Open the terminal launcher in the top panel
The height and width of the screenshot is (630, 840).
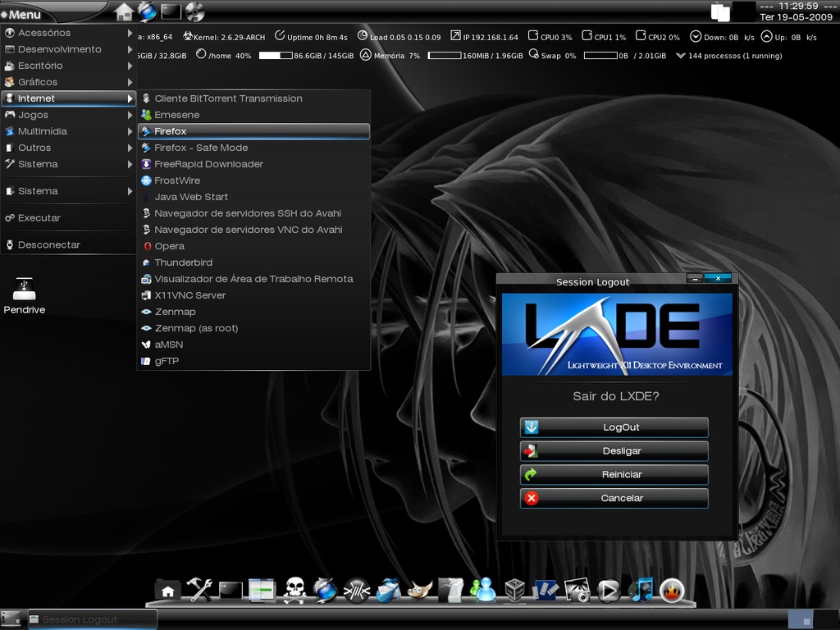[x=171, y=11]
